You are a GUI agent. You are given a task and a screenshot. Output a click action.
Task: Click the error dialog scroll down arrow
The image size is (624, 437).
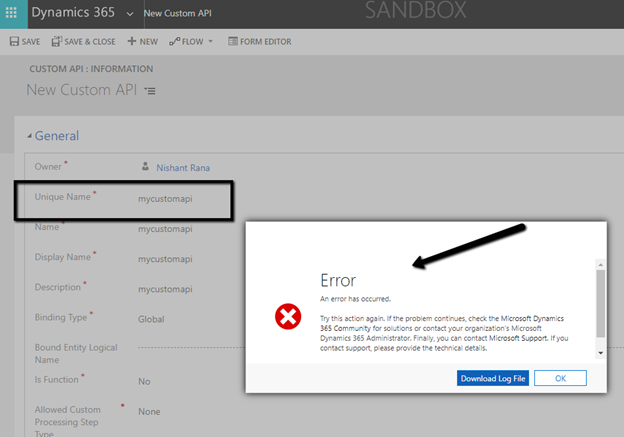pos(601,353)
